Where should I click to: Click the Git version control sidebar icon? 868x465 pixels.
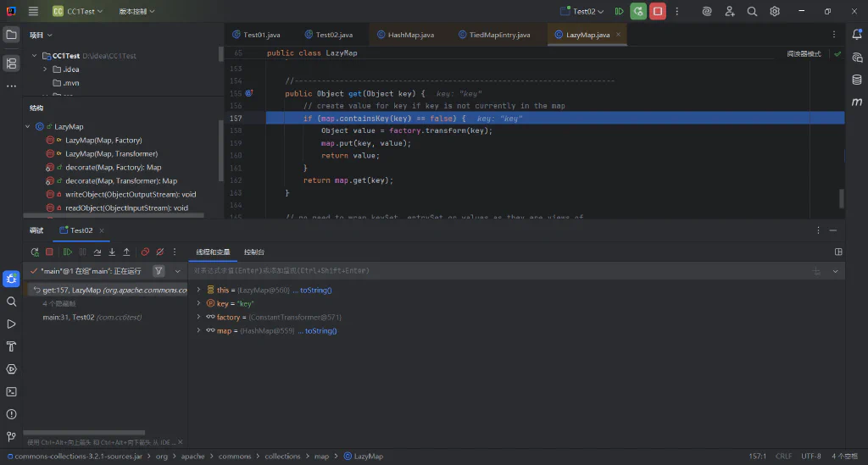pos(11,437)
